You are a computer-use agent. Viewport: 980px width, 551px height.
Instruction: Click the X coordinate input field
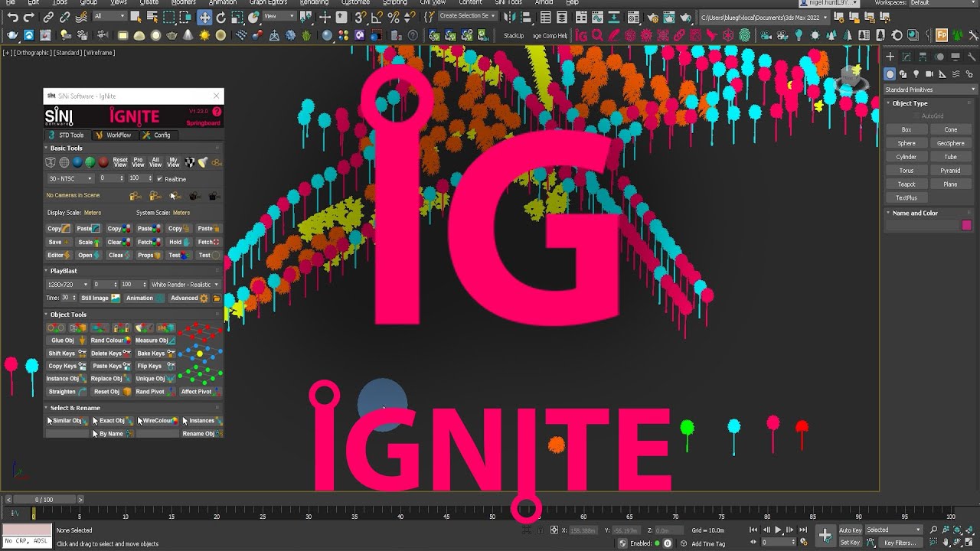tap(583, 530)
